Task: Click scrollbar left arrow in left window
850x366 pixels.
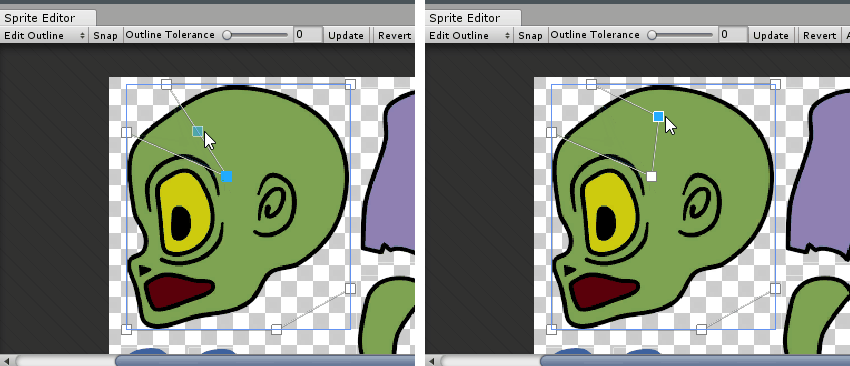Action: click(x=7, y=361)
